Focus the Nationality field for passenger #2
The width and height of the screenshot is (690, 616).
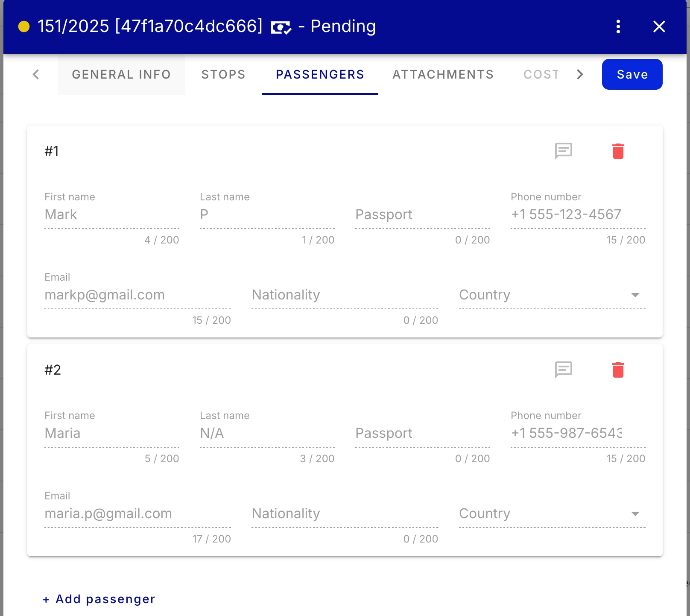coord(345,514)
